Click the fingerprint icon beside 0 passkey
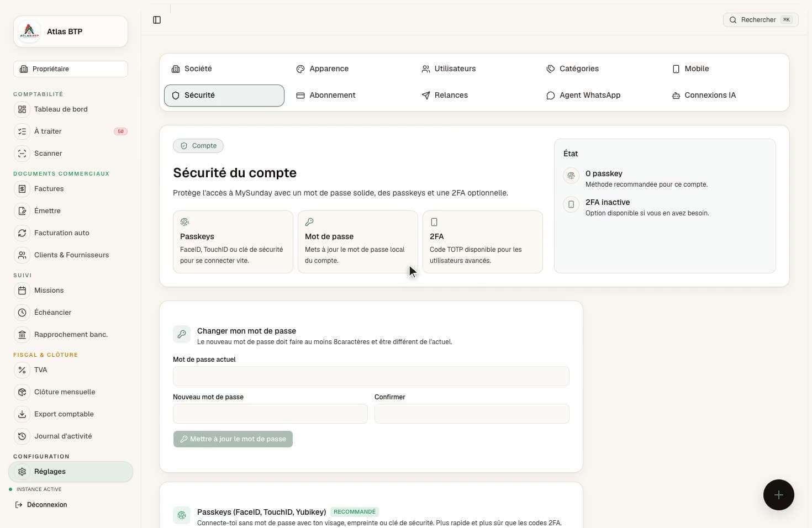This screenshot has width=812, height=528. tap(571, 176)
